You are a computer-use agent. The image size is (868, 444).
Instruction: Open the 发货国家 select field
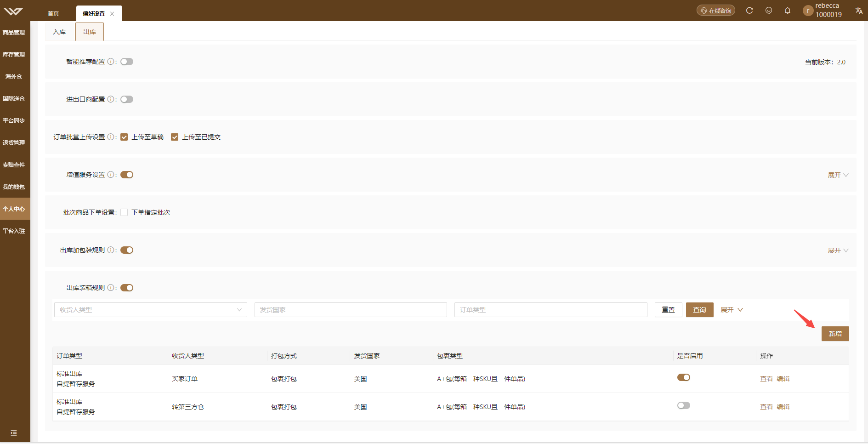pos(351,310)
